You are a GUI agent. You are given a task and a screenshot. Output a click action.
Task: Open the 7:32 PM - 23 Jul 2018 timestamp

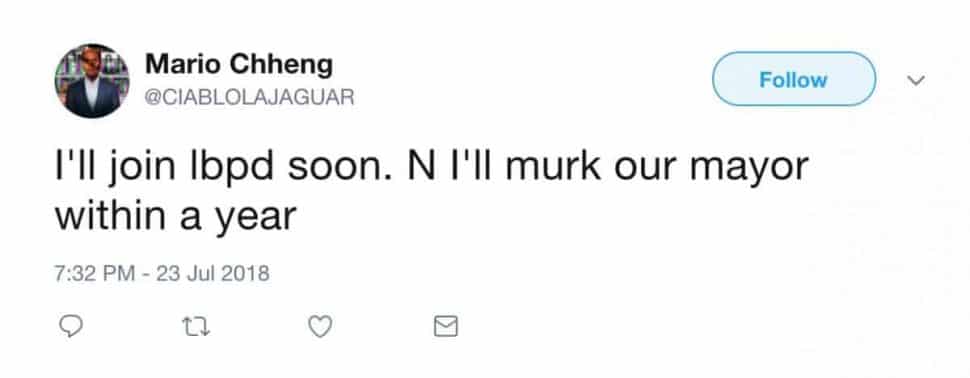(162, 273)
